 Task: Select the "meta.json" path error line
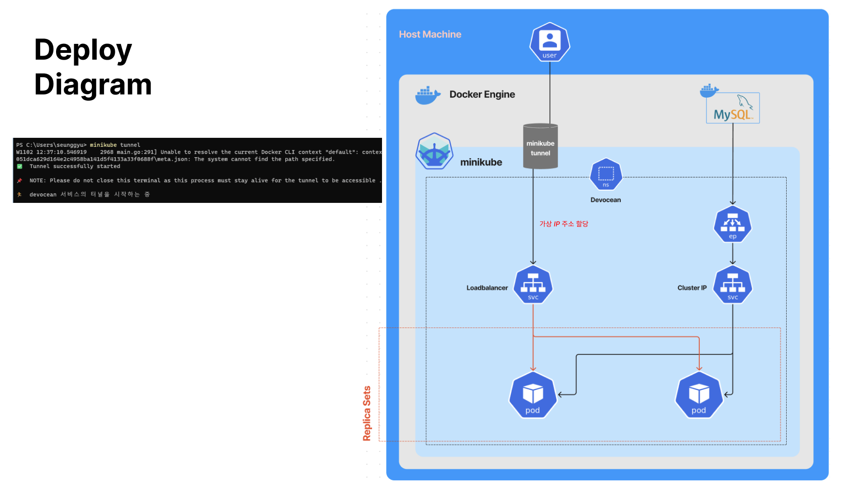(x=175, y=159)
